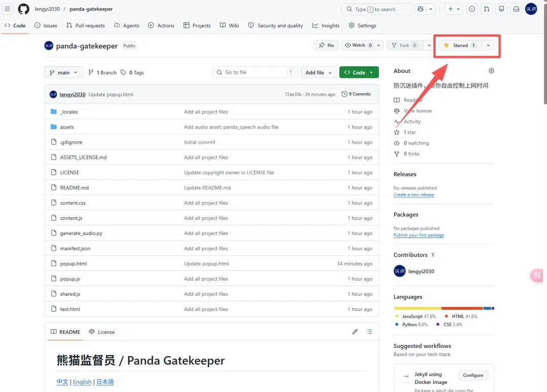Go to GitHub home via Octocat logo
547x392 pixels.
pyautogui.click(x=24, y=9)
